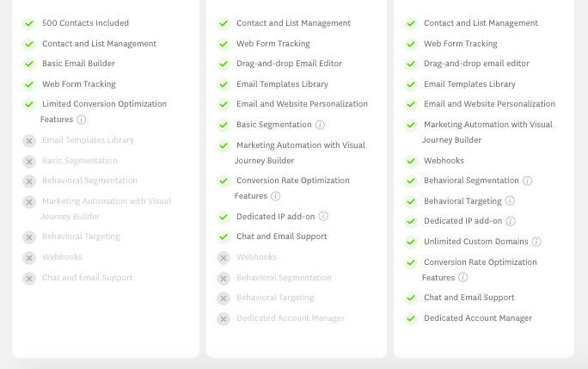Click Dedicated Account Manager text in right plan
The width and height of the screenshot is (588, 369).
(478, 318)
